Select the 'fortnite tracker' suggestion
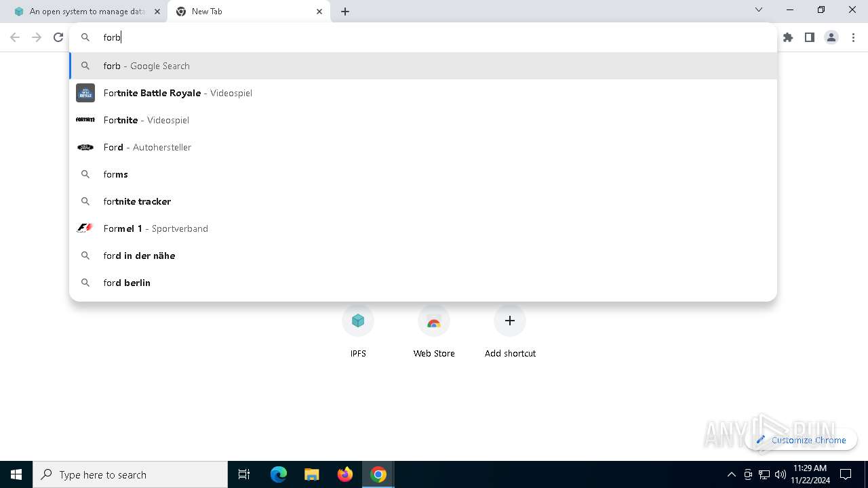The image size is (868, 488). [x=423, y=201]
